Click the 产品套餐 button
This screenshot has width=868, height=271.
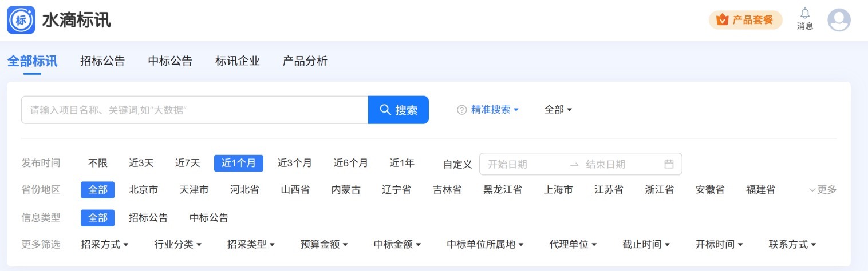point(745,20)
